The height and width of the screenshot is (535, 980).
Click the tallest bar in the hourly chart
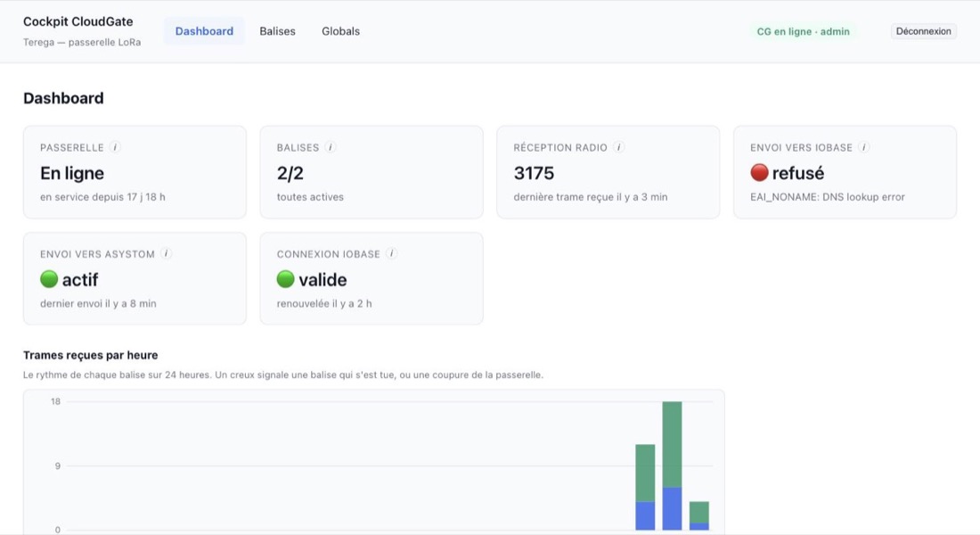tap(672, 465)
